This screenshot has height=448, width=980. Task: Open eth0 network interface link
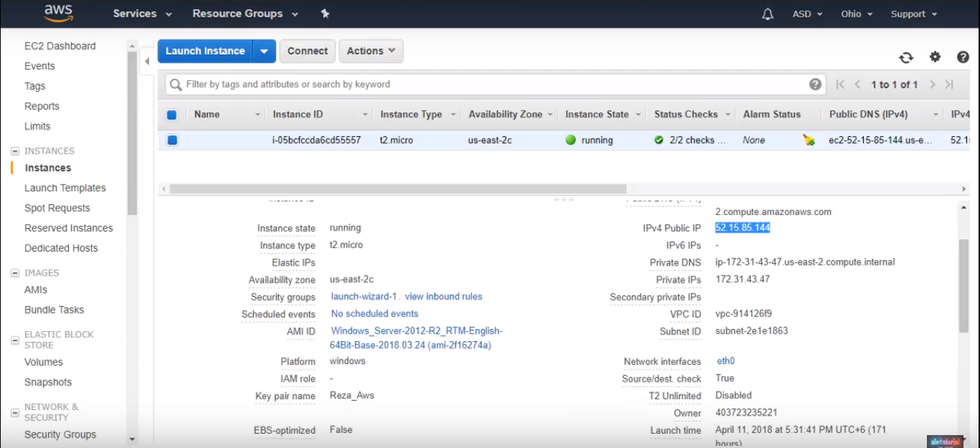[726, 361]
